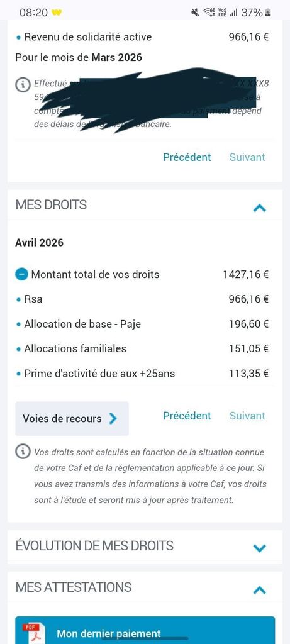Image resolution: width=290 pixels, height=644 pixels.
Task: Open the Mon dernier paiement attestation
Action: coord(145,630)
